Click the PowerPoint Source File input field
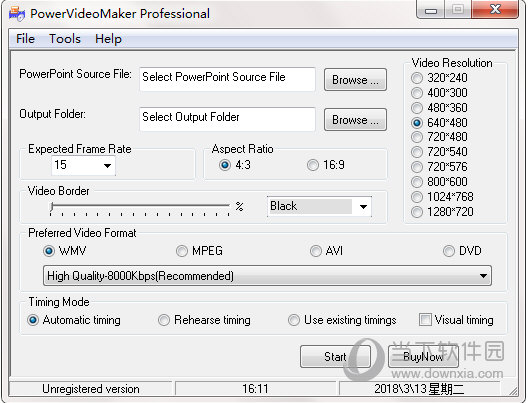 point(227,79)
